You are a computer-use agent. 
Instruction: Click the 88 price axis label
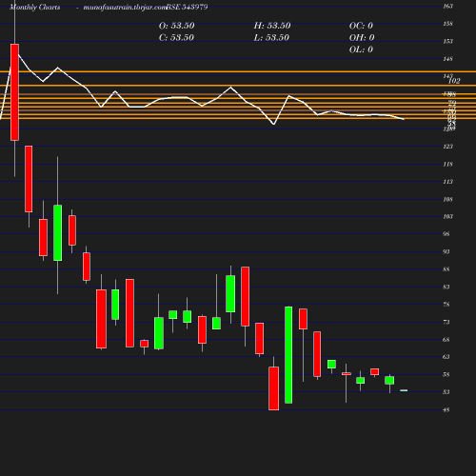[x=446, y=269]
